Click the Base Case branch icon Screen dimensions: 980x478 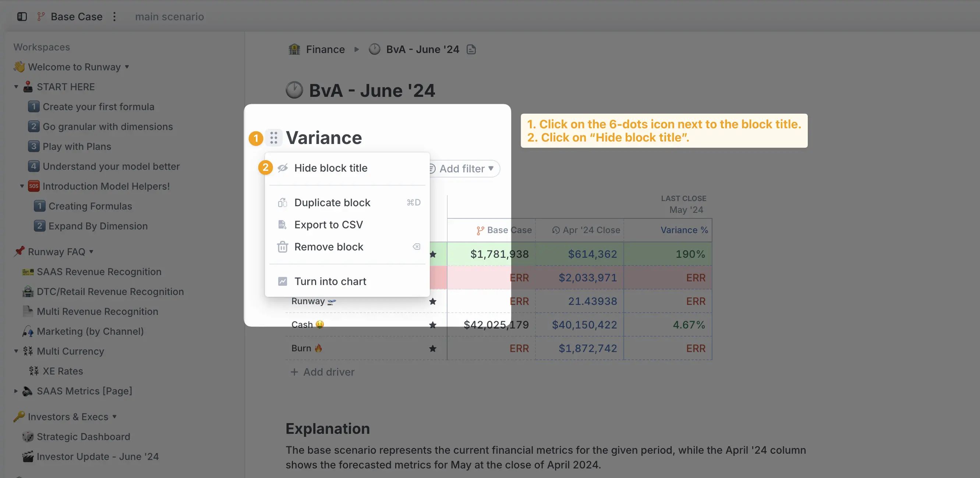[x=41, y=16]
